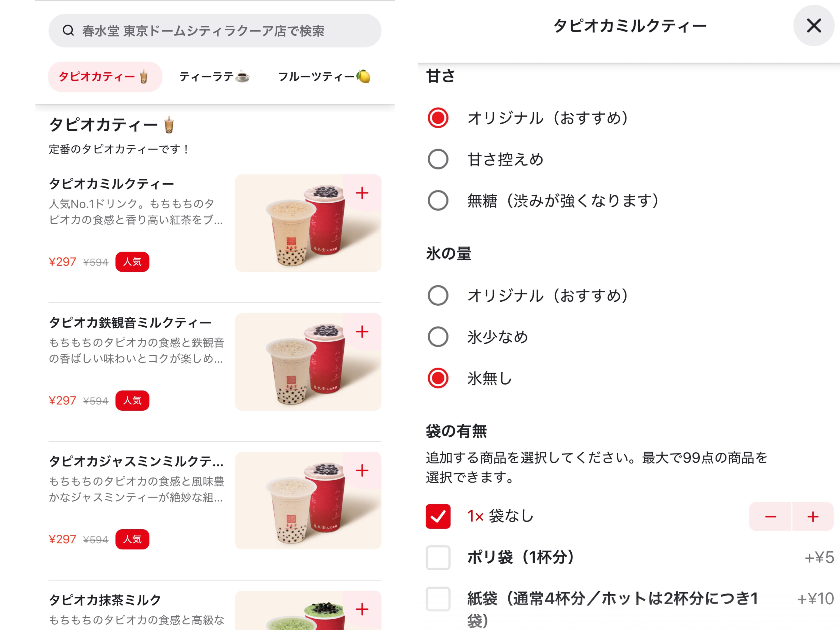This screenshot has width=840, height=630.
Task: Select 甘さ控えめ sweetness option
Action: [x=438, y=159]
